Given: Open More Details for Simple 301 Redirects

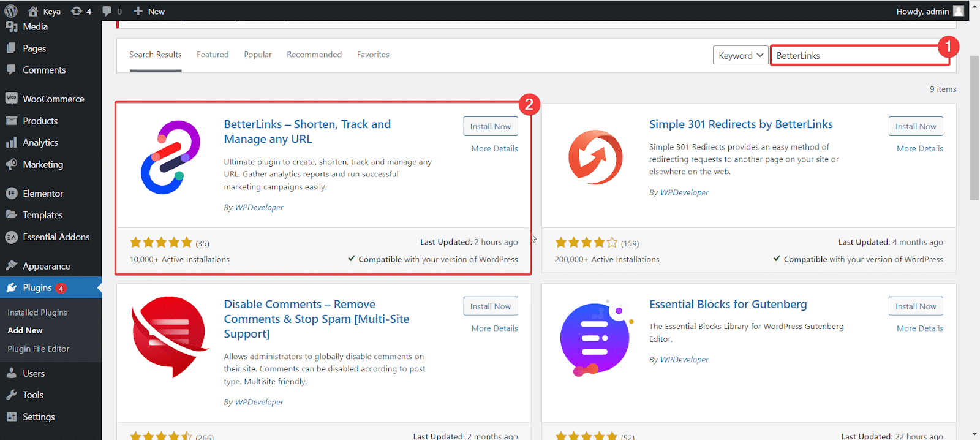Looking at the screenshot, I should pos(919,148).
